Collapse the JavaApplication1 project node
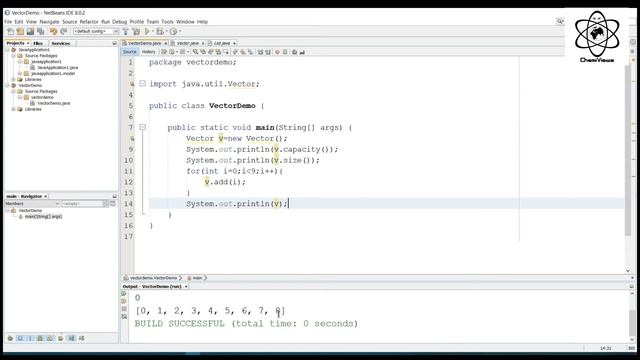 coord(7,50)
